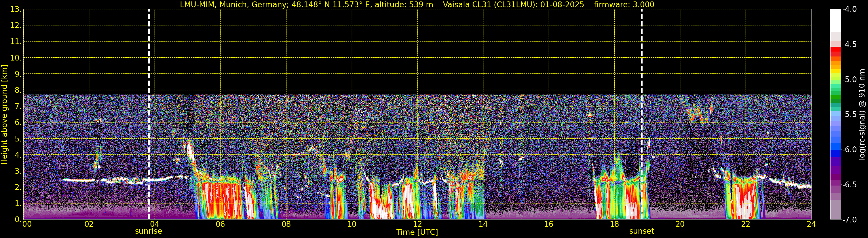Click the "sunrise" label below the axis

(x=148, y=231)
